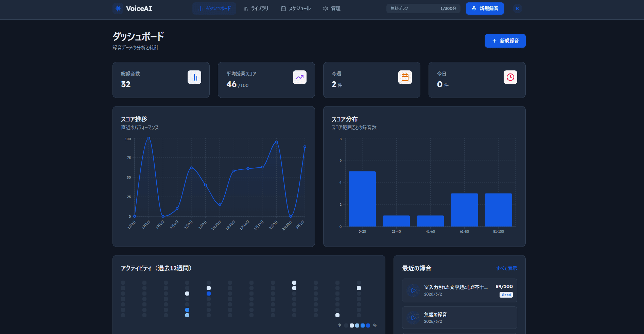644x334 pixels.
Task: Click the VoiceAI waveform logo icon
Action: tap(117, 8)
